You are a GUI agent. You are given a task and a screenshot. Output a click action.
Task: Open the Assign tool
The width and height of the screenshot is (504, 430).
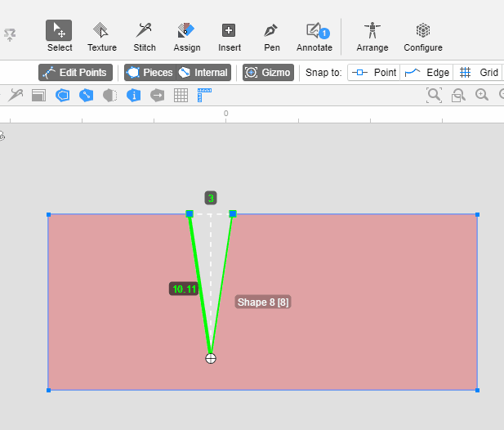[x=187, y=37]
